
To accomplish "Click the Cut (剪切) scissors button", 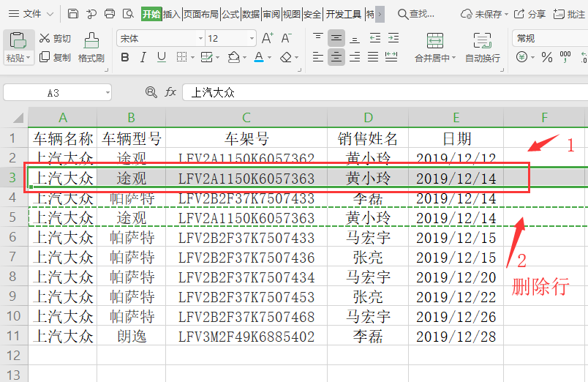I will (55, 38).
